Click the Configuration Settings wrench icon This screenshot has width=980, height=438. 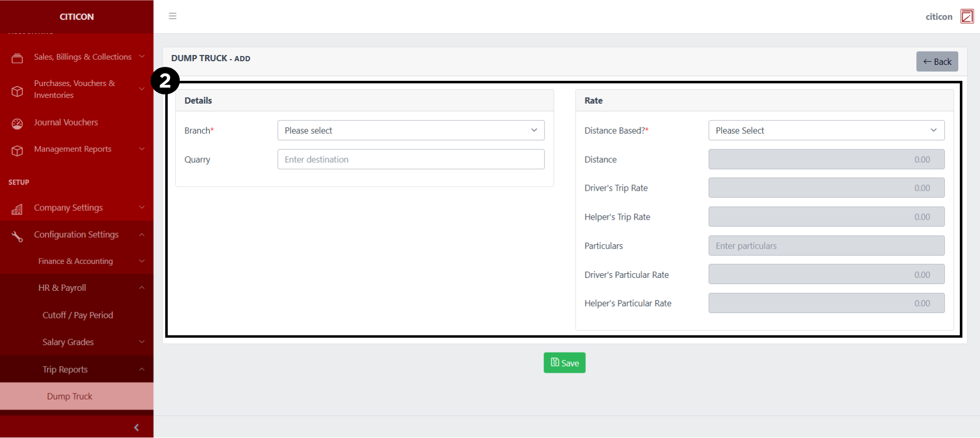(17, 236)
